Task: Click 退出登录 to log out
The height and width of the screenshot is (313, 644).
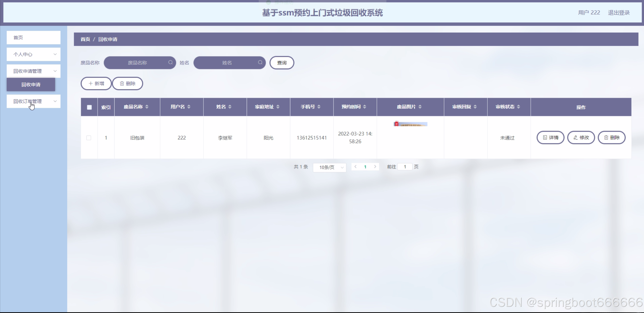Action: coord(619,13)
